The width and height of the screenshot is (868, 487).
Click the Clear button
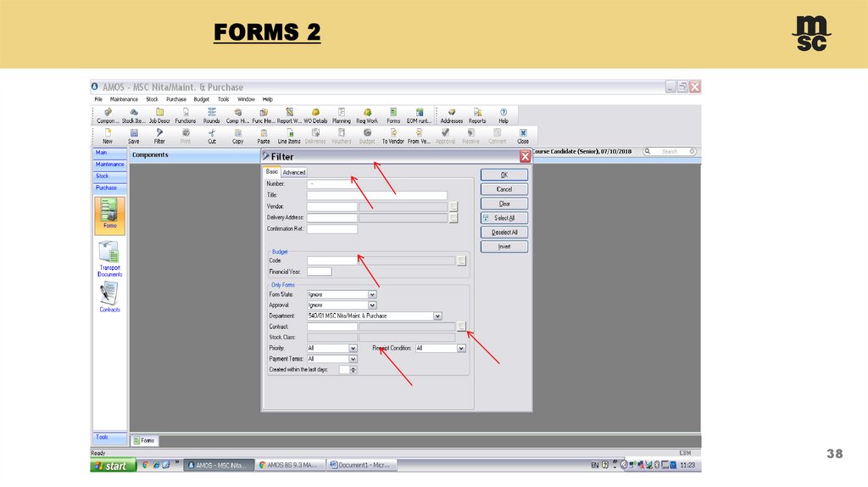pos(504,204)
